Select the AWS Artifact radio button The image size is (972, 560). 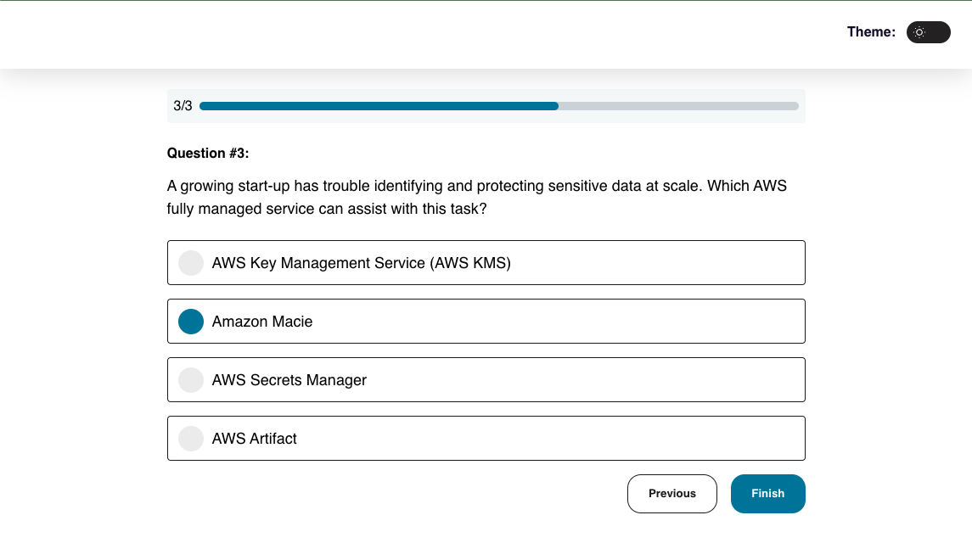(191, 439)
